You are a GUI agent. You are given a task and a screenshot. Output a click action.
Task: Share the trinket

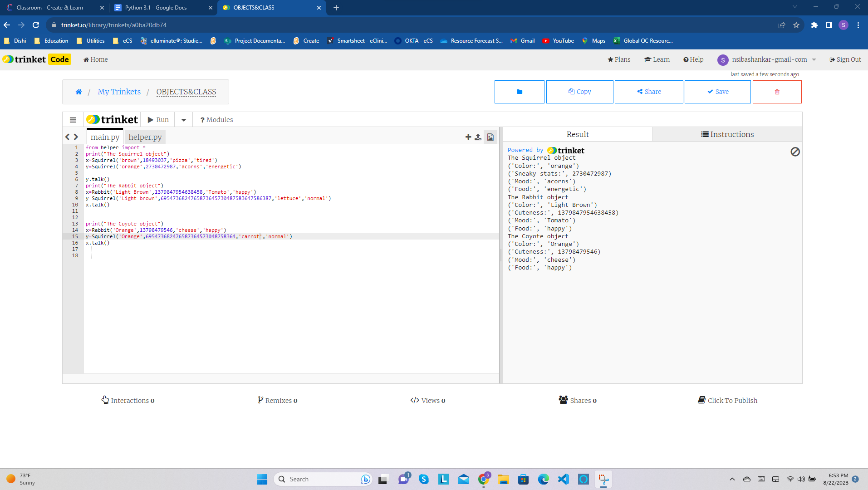point(649,92)
